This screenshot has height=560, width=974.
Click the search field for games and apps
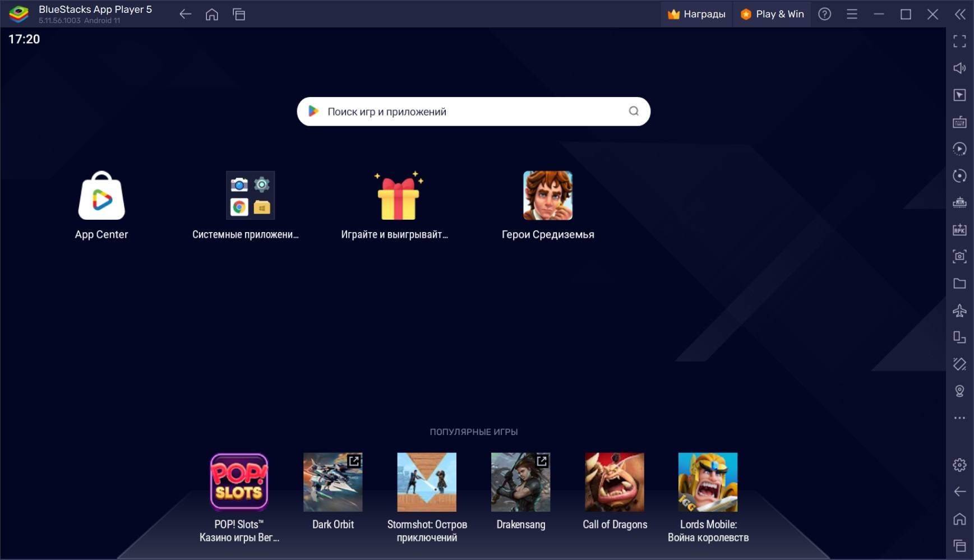tap(473, 112)
